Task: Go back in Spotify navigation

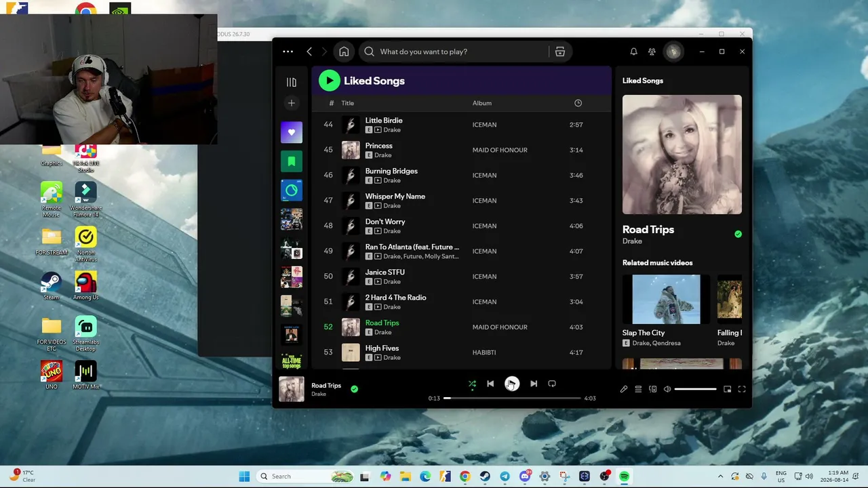Action: [x=309, y=52]
